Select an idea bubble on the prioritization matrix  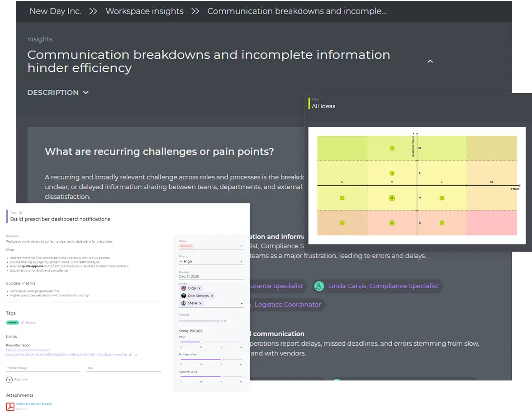pos(392,148)
